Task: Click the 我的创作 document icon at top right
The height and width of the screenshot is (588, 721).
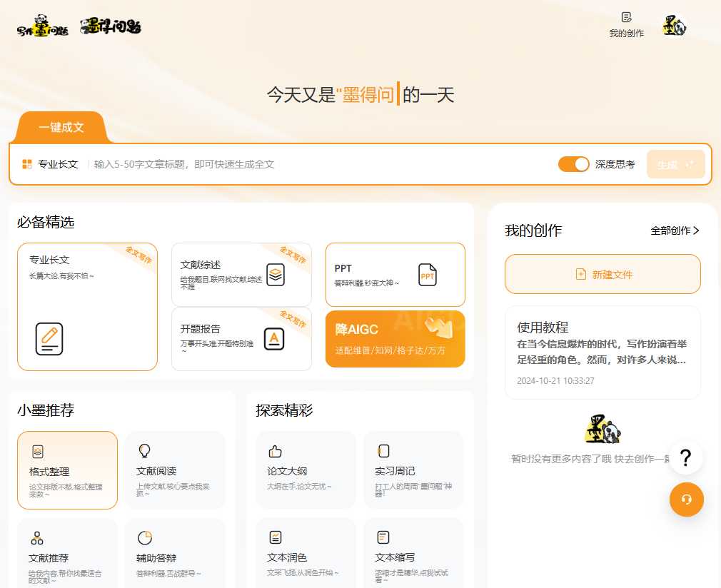Action: [625, 16]
